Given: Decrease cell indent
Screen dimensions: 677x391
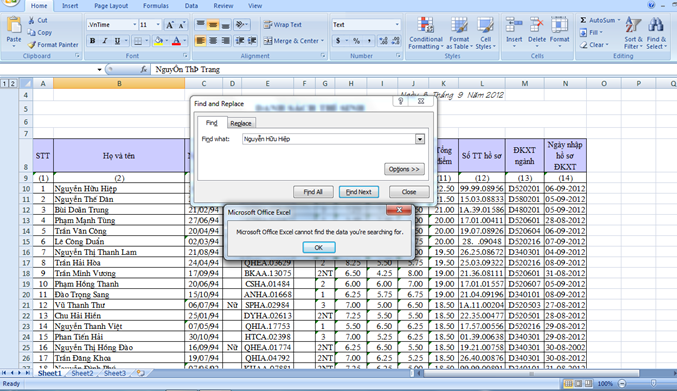Looking at the screenshot, I should point(240,41).
